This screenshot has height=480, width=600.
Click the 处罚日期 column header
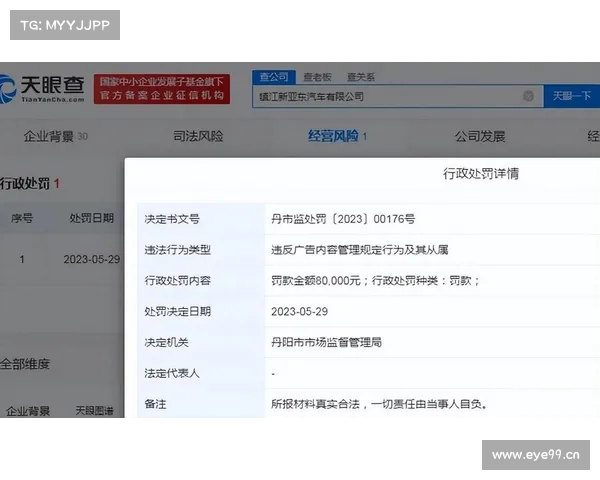click(92, 218)
